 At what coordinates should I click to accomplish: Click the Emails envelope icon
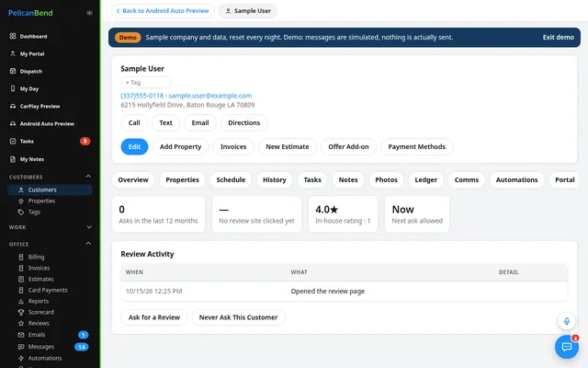[x=21, y=335]
